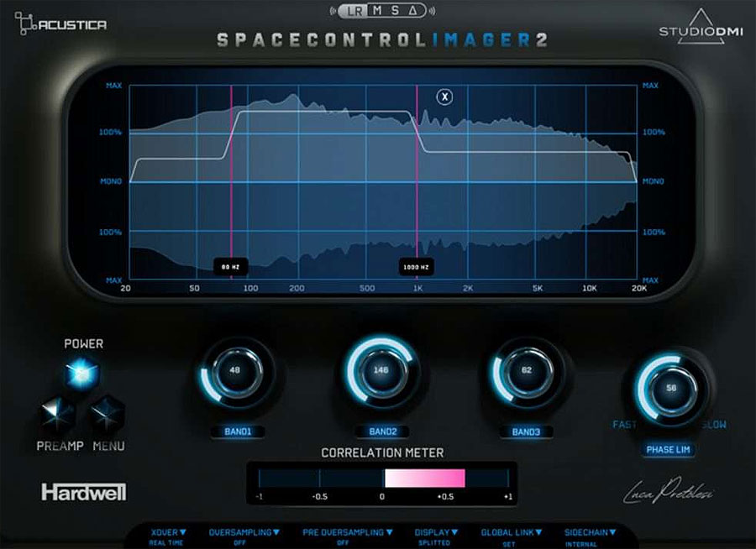Click the left speaker icon beside LR
This screenshot has height=549, width=756.
pos(333,11)
